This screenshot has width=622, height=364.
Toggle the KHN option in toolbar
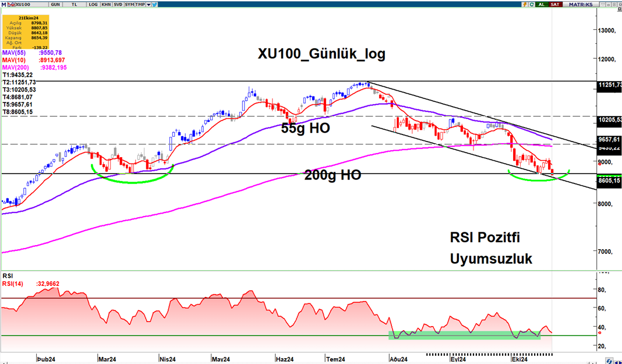(x=106, y=3)
